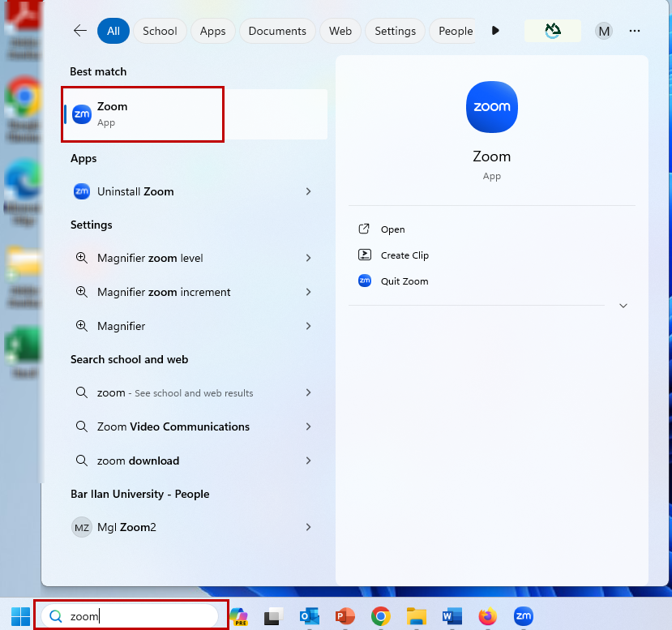
Task: Open Zoom app from Best match
Action: click(142, 114)
